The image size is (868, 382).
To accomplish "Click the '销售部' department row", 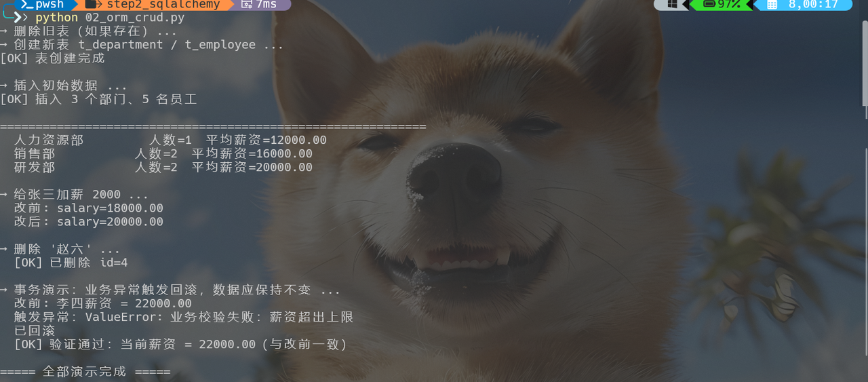I will 163,154.
